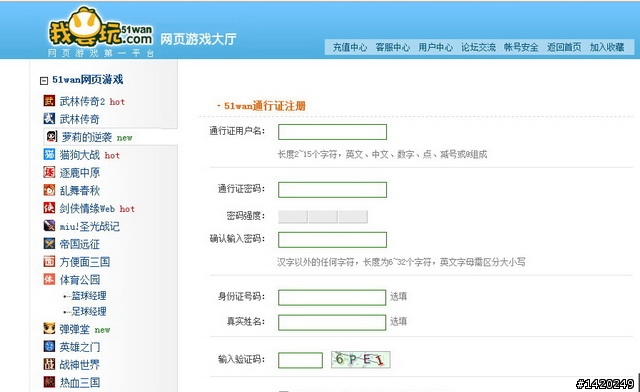Open the 武林传奇 game link

point(80,119)
